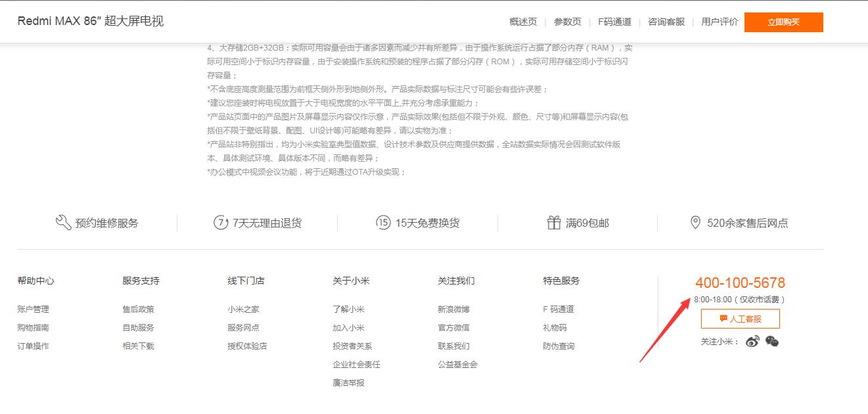868x414 pixels.
Task: Open 预约维修服务 link
Action: click(x=107, y=223)
